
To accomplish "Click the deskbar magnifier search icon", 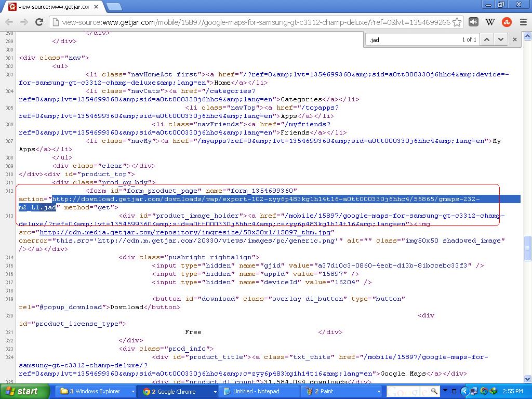I will pos(434,391).
